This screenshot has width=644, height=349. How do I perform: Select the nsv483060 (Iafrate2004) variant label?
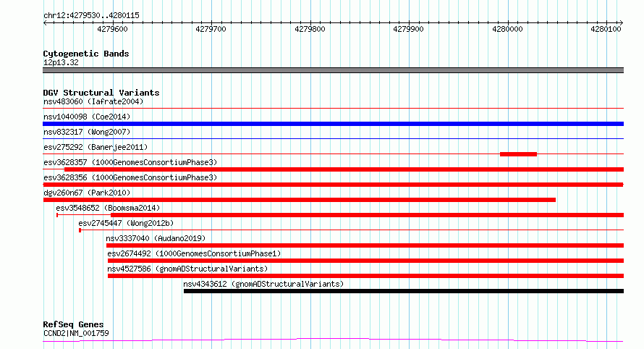93,101
